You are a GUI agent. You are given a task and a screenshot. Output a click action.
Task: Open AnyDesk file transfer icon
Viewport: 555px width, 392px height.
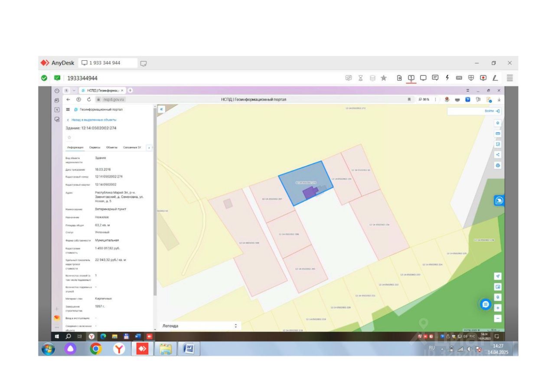[x=399, y=78]
